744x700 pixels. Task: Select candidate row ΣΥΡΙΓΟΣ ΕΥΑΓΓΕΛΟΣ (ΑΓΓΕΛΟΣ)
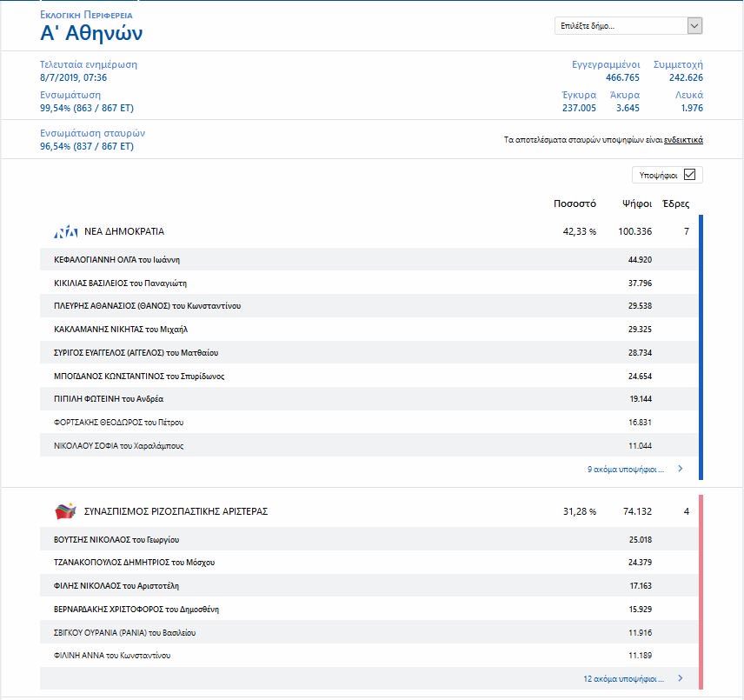click(369, 353)
